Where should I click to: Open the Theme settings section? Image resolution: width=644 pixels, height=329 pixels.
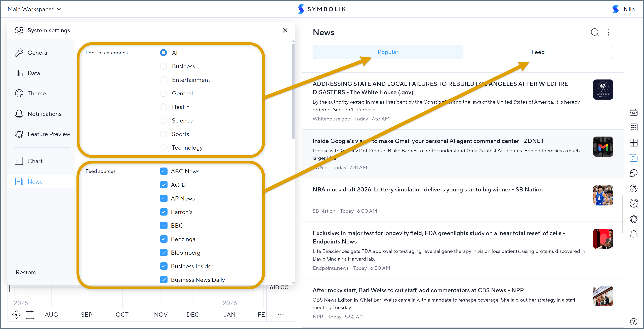point(36,94)
